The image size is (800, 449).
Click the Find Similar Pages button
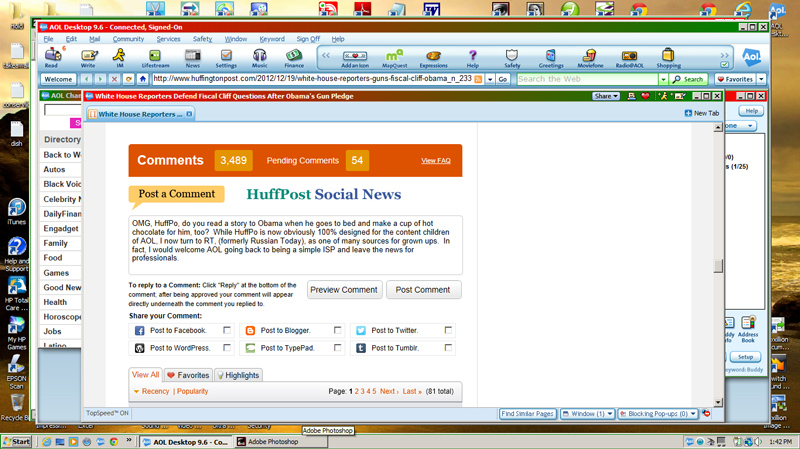click(x=527, y=414)
